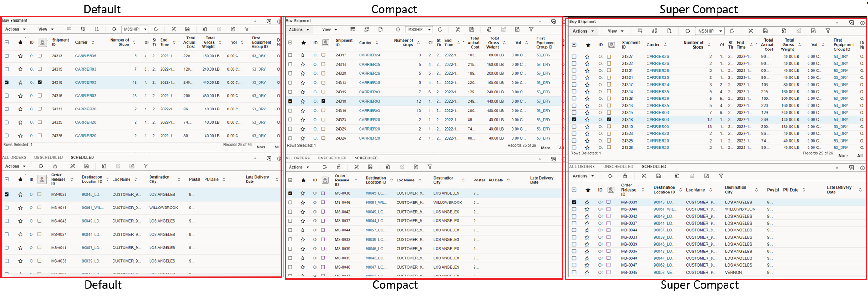Click save icon in Compact Buy Shipment toolbar
Screen dimensions: 868x296
coord(472,29)
